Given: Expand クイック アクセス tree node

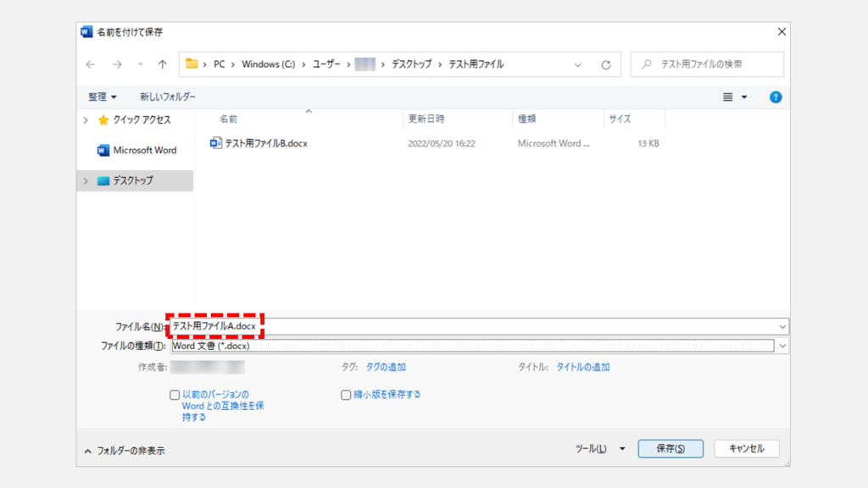Looking at the screenshot, I should click(86, 120).
